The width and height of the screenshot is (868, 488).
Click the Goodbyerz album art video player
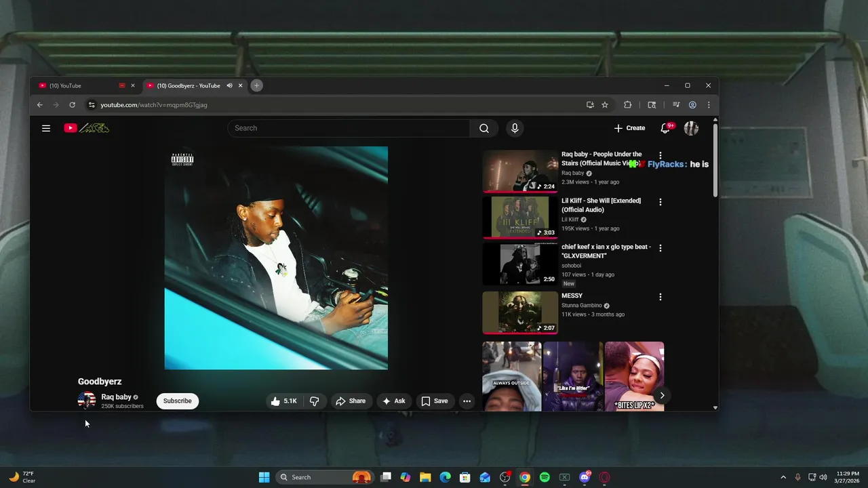(x=276, y=258)
